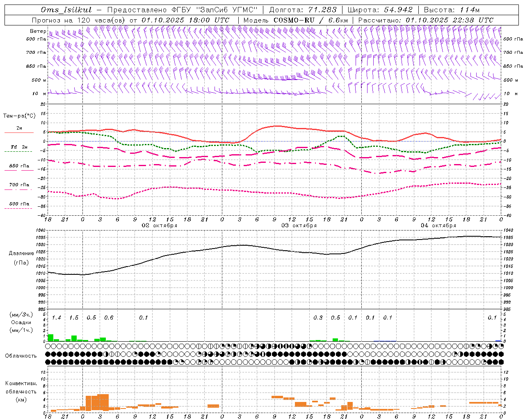Click the forecast start time 01.10.2025 18:00 UTC
The height and width of the screenshot is (420, 525).
[x=185, y=20]
